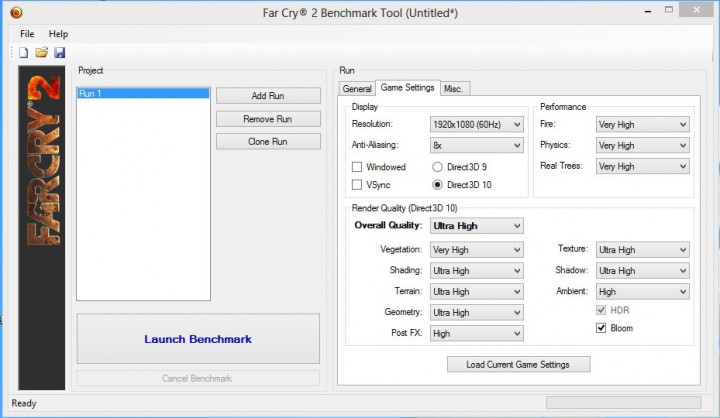Screen dimensions: 720x418
Task: Click the Clone Run button
Action: click(x=268, y=141)
